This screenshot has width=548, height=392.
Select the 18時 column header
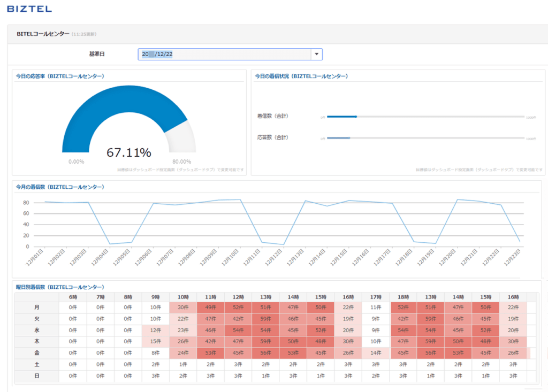click(403, 297)
